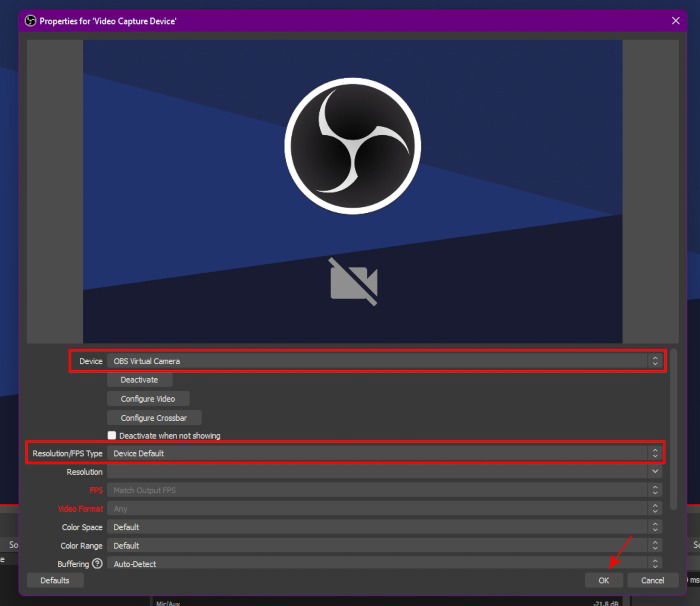Click the red 'Video Format' label
Viewport: 700px width, 606px height.
(80, 509)
